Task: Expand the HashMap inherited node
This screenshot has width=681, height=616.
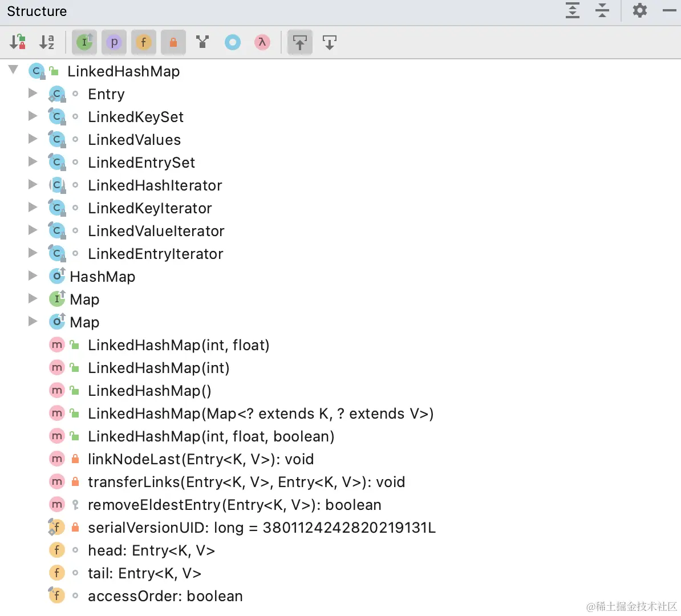Action: coord(33,275)
